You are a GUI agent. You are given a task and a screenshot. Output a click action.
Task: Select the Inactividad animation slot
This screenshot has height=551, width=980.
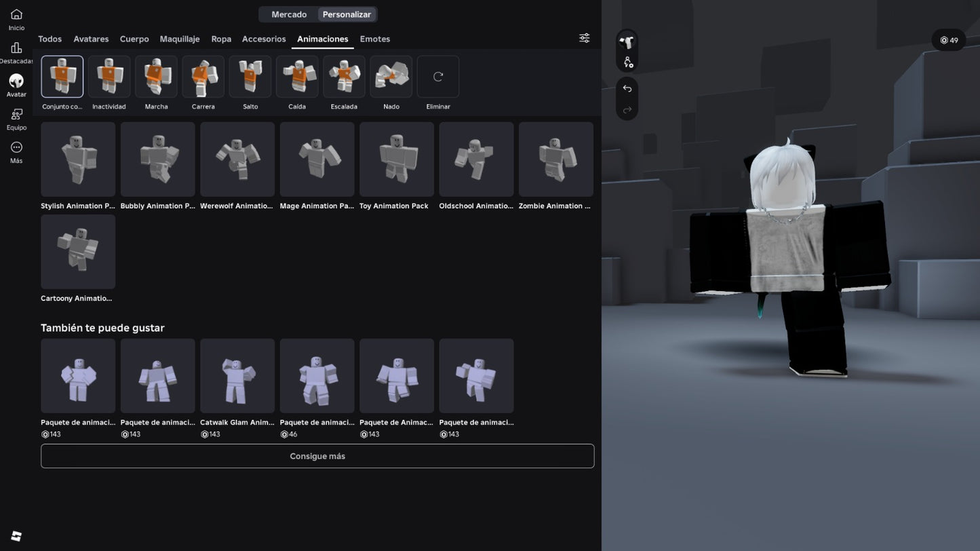pos(109,77)
